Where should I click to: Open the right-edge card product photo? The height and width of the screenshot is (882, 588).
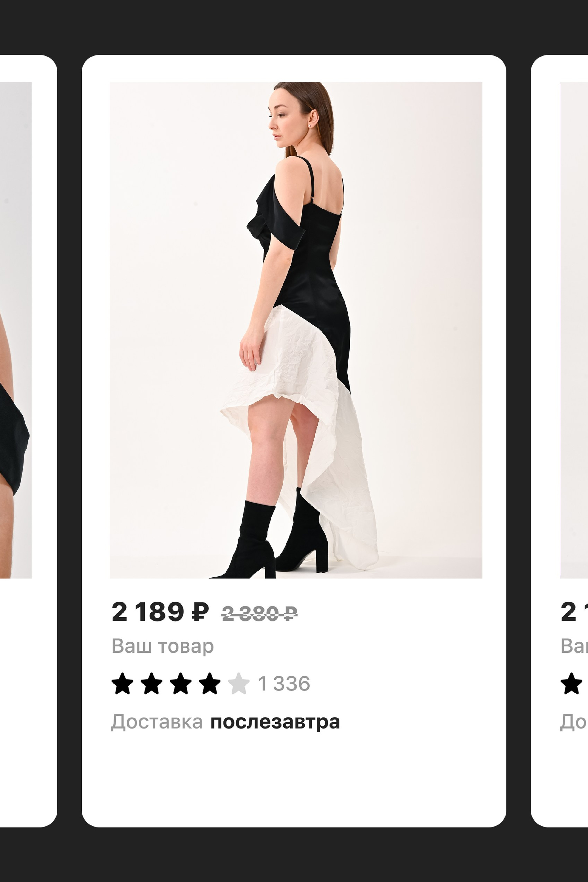coord(574,330)
